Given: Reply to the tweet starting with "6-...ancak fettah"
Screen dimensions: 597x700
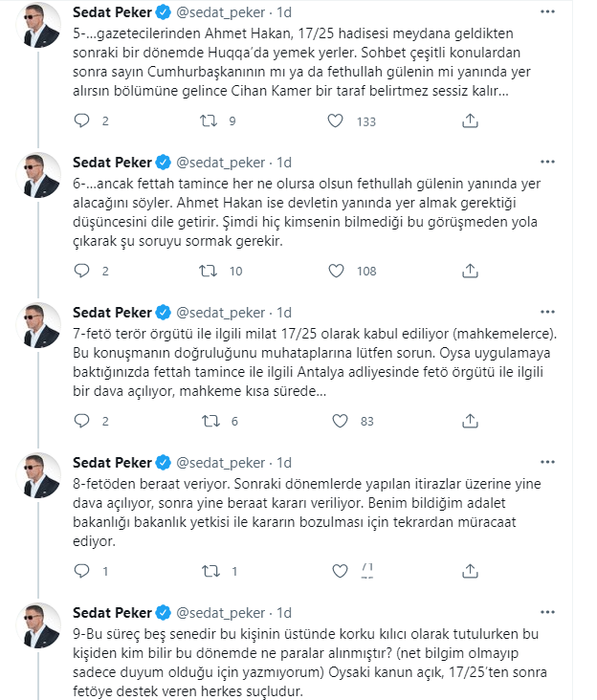Looking at the screenshot, I should click(x=81, y=271).
